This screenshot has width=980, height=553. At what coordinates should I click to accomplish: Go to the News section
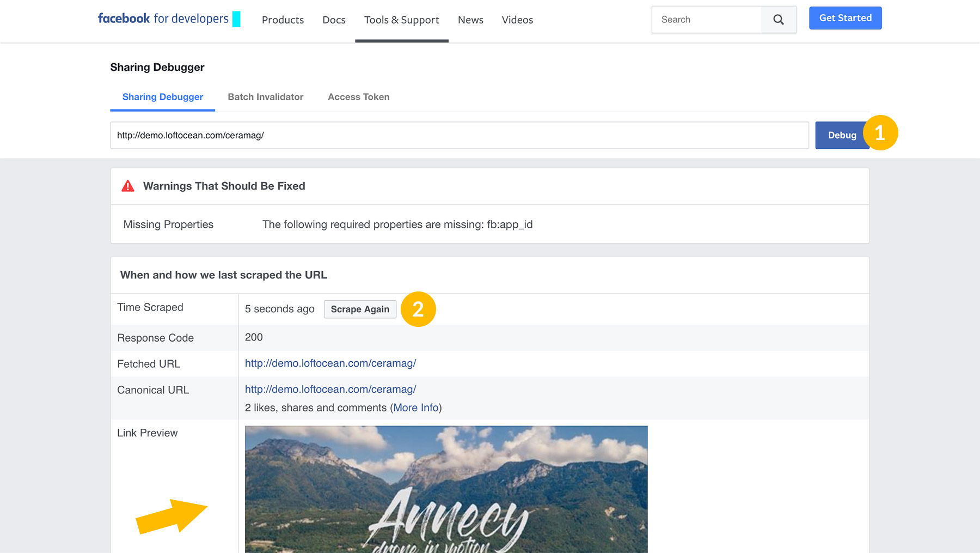click(x=470, y=20)
